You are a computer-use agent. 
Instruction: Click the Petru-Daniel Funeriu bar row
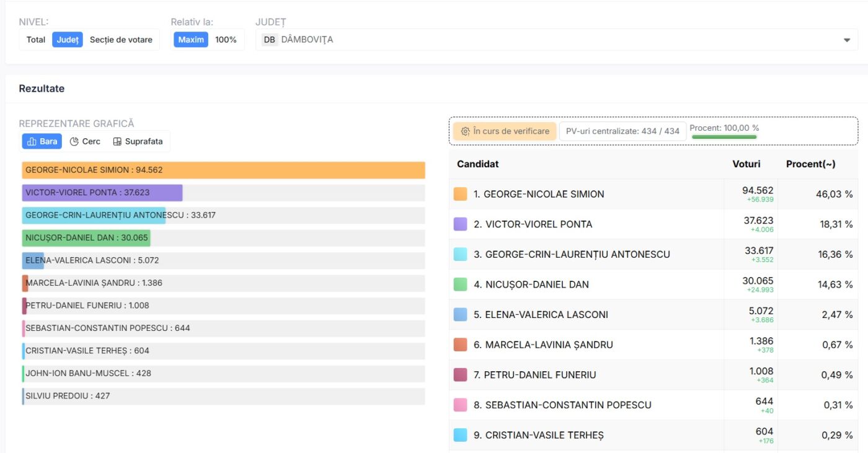coord(223,306)
